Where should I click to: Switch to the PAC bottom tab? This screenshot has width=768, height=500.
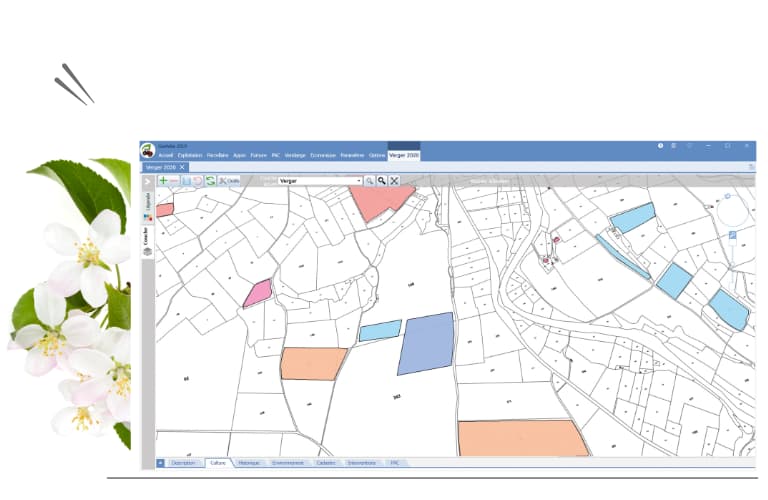395,463
